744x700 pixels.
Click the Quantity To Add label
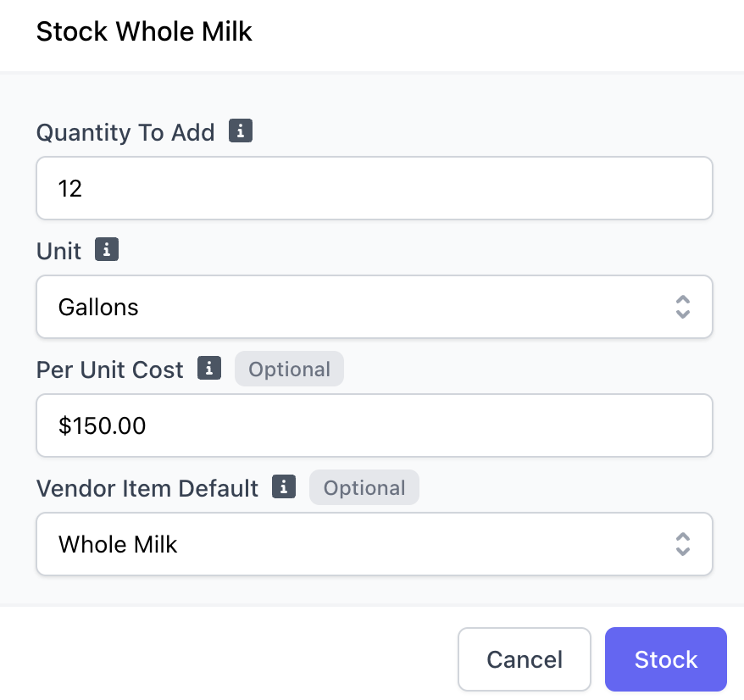point(125,132)
